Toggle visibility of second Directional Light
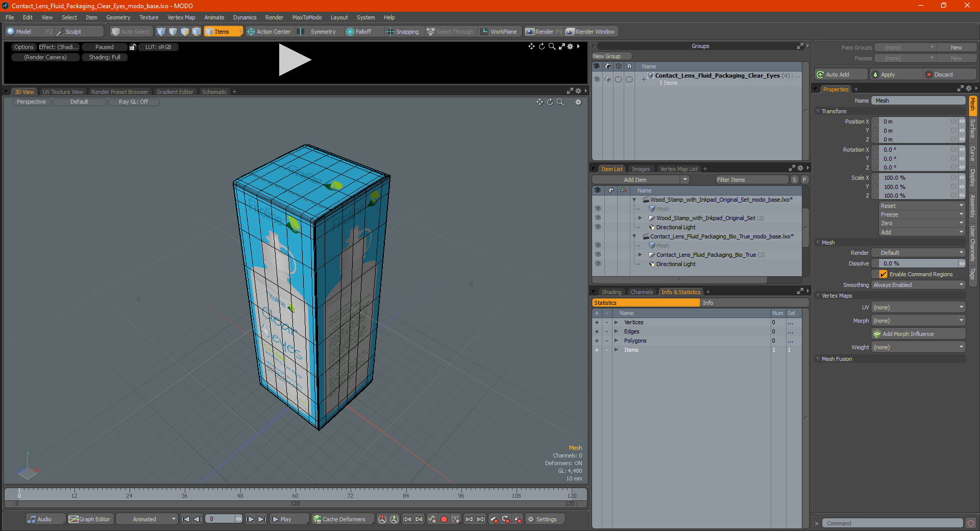 tap(597, 264)
